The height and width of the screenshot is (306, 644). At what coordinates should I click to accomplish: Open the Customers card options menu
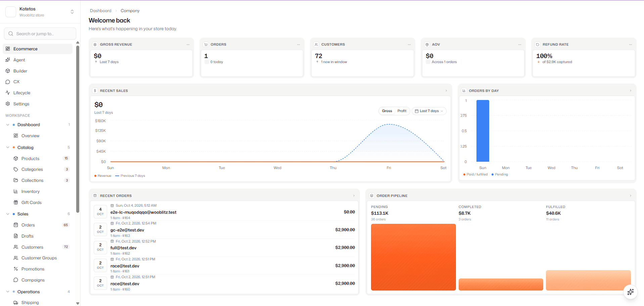click(409, 45)
